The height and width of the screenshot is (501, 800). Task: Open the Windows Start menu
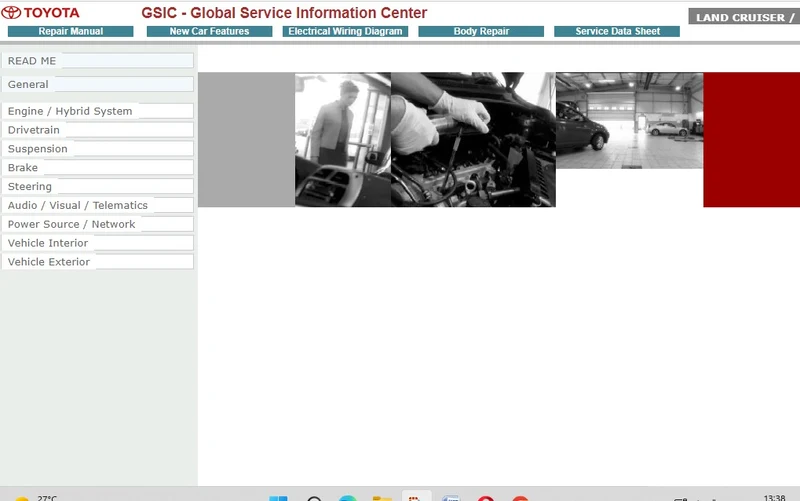click(279, 498)
